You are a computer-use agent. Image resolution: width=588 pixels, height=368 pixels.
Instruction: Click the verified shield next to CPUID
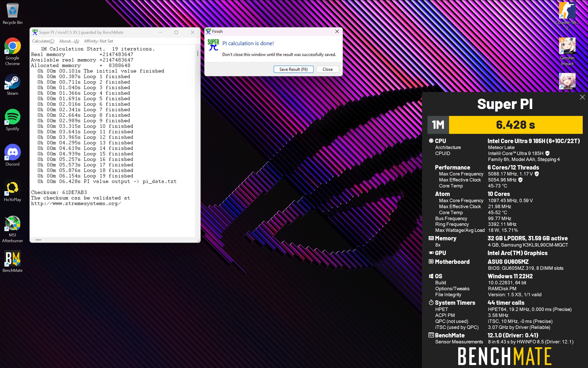point(547,153)
